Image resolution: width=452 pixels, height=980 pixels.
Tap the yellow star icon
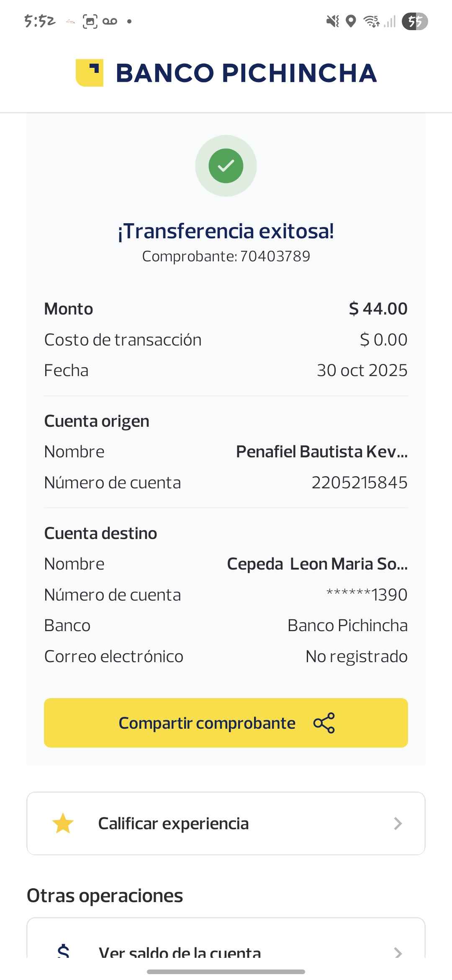coord(63,823)
